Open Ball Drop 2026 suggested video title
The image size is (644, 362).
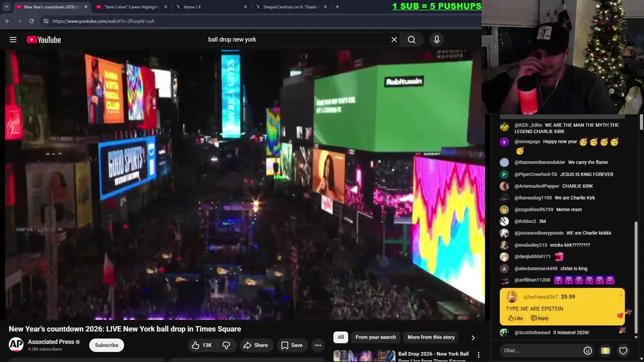pos(433,357)
